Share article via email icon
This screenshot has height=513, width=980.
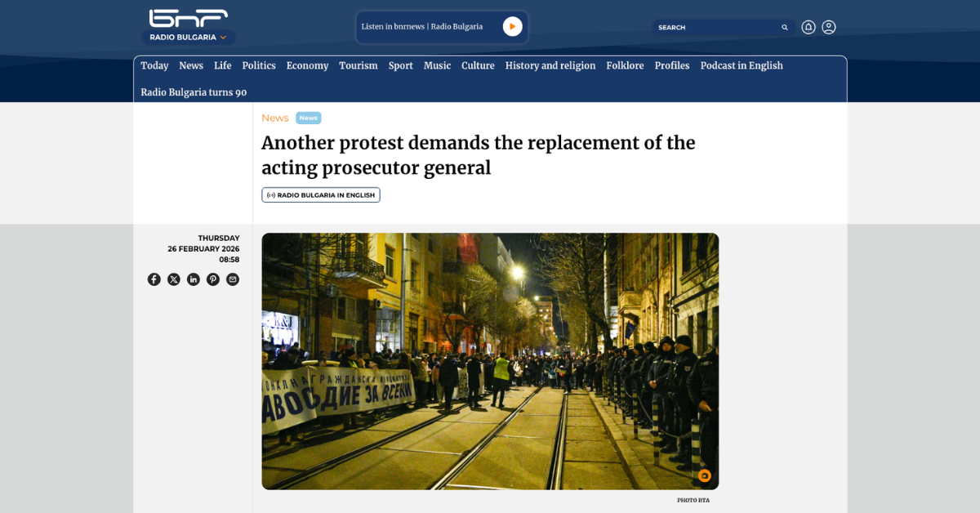(x=233, y=279)
